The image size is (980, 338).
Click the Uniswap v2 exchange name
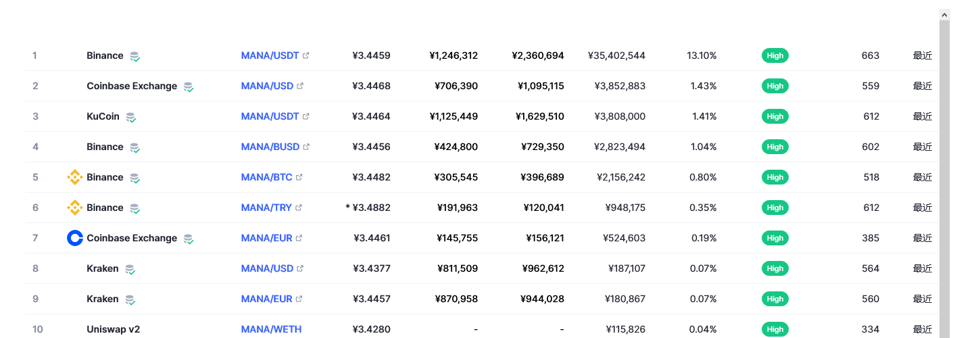click(x=113, y=329)
